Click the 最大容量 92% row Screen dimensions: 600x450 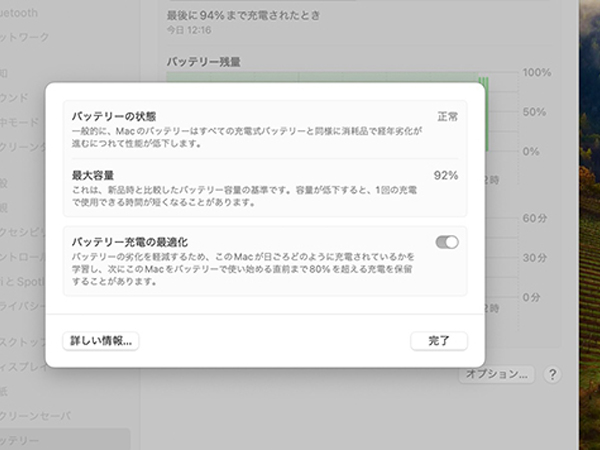pos(264,188)
